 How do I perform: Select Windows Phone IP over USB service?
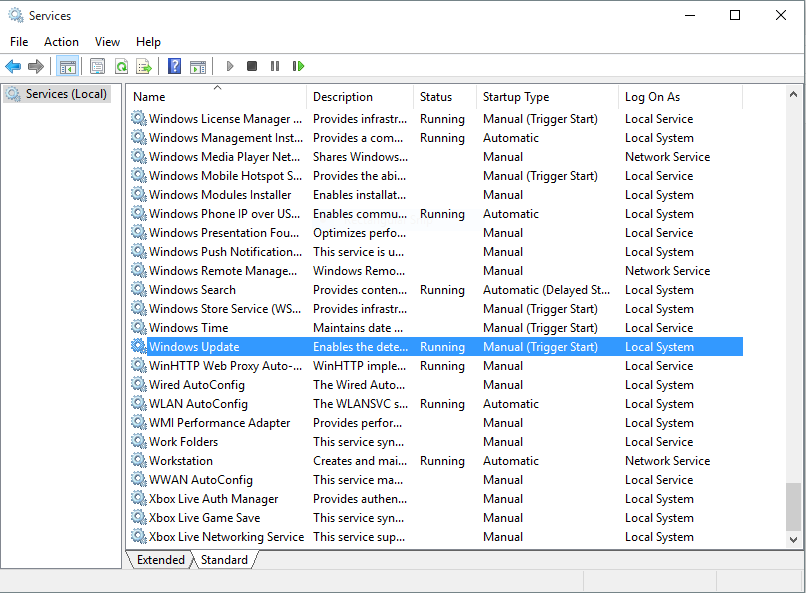tap(437, 214)
